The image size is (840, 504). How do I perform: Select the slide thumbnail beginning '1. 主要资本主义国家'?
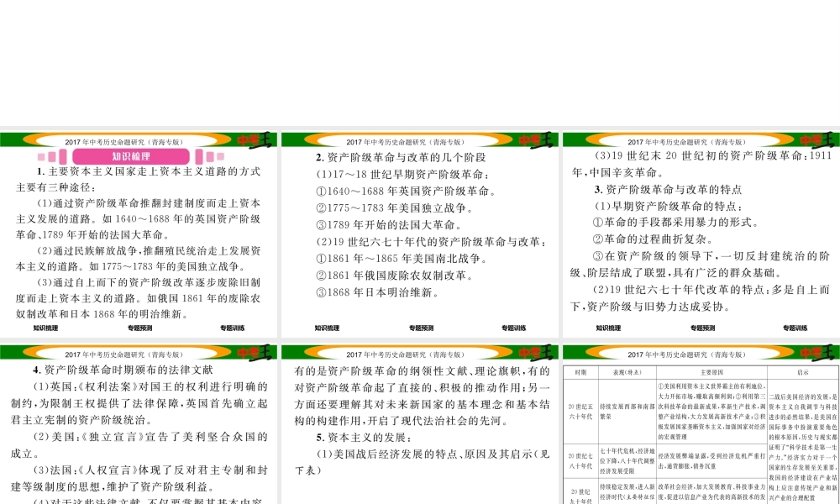pyautogui.click(x=139, y=234)
